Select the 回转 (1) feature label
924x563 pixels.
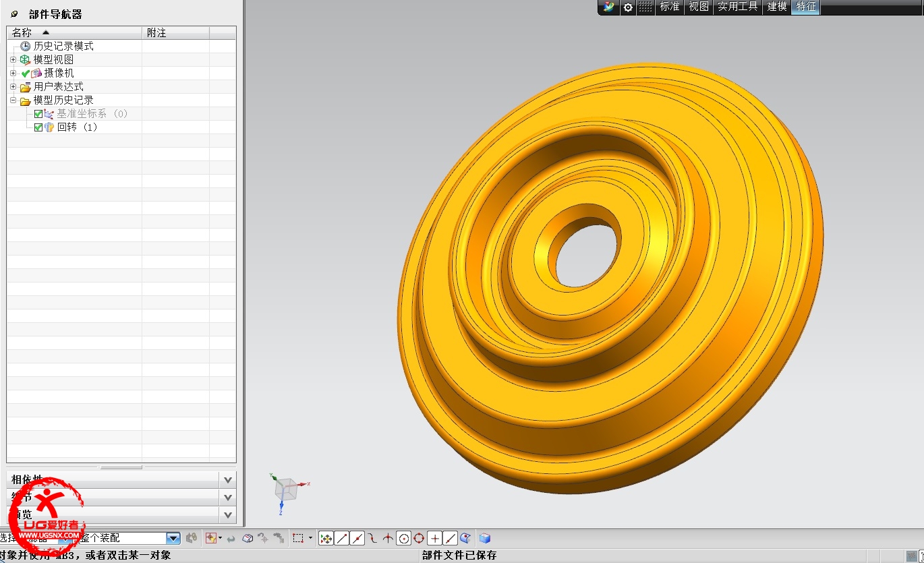[x=78, y=127]
